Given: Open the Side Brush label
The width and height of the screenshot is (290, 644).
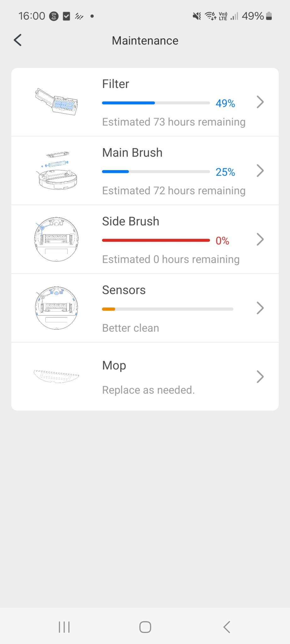Looking at the screenshot, I should point(130,221).
